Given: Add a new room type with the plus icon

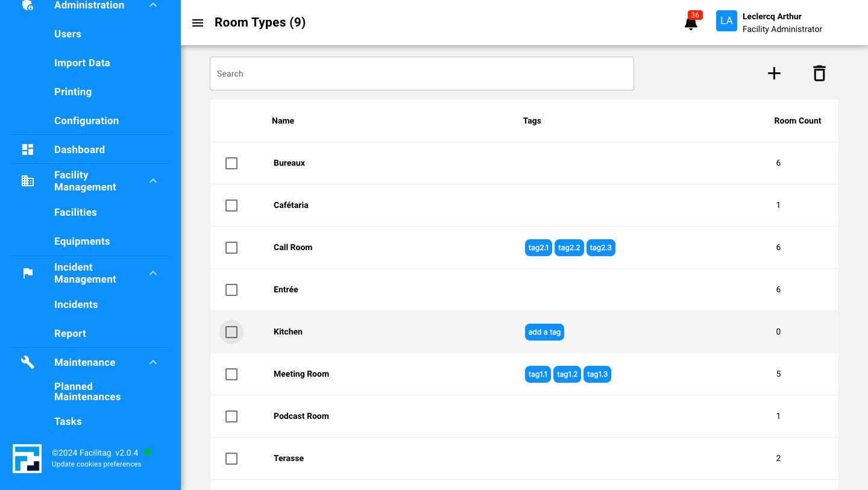Looking at the screenshot, I should 774,73.
